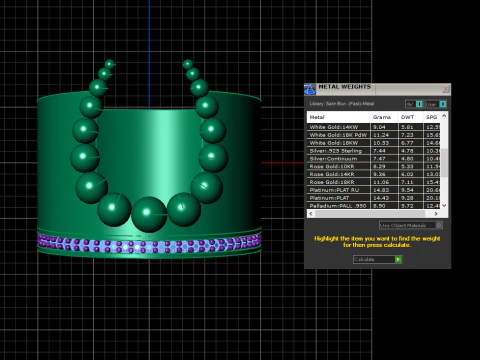Click the 7.11 DWT value

407,182
